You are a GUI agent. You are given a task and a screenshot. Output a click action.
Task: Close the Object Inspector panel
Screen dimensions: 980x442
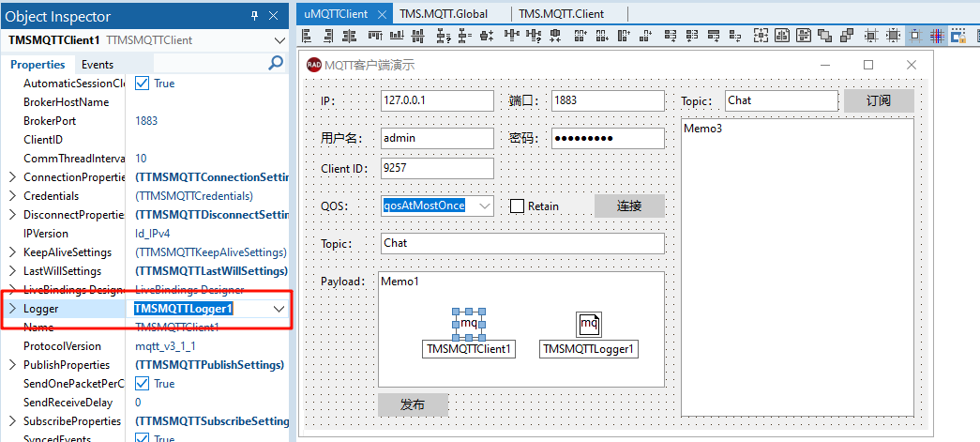point(273,17)
